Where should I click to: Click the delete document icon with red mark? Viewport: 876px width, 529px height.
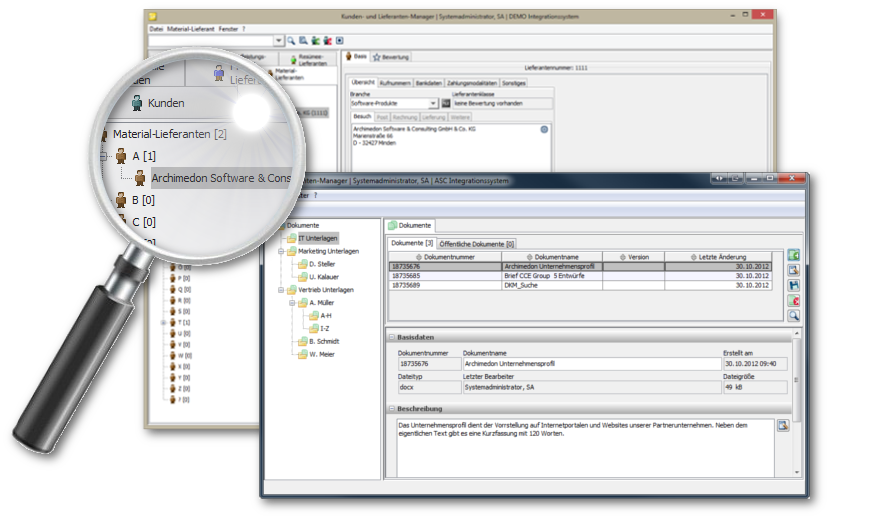793,302
